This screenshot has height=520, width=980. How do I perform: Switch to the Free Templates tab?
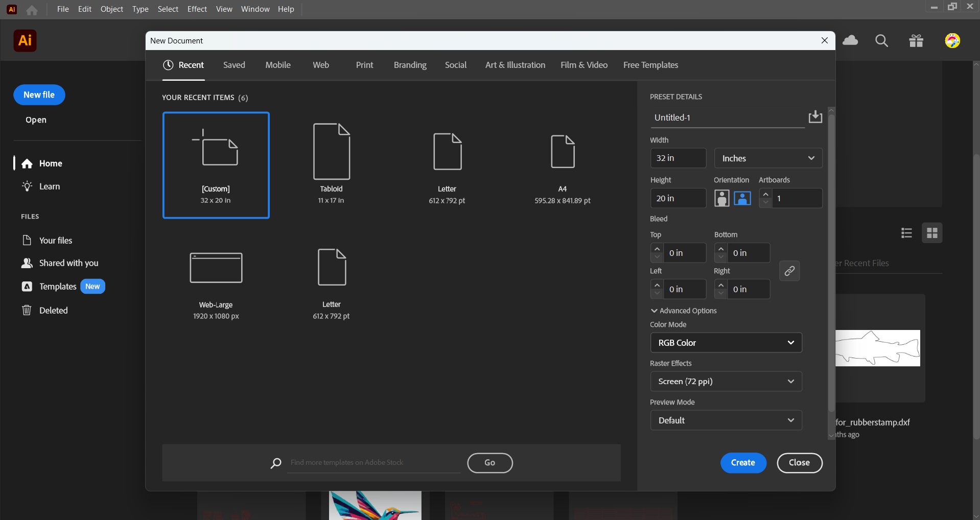pyautogui.click(x=650, y=65)
